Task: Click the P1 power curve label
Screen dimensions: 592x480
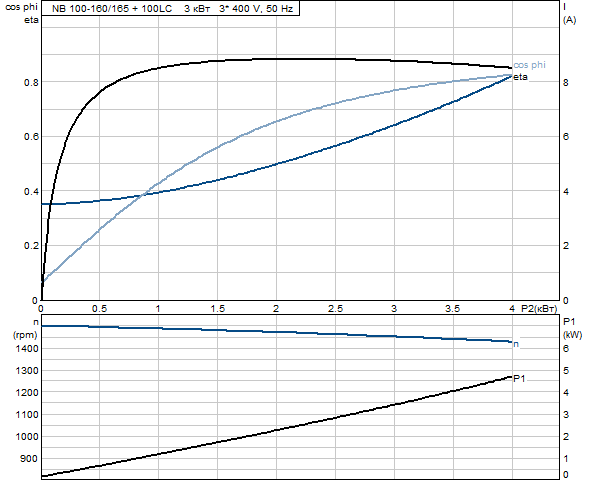Action: [x=519, y=378]
